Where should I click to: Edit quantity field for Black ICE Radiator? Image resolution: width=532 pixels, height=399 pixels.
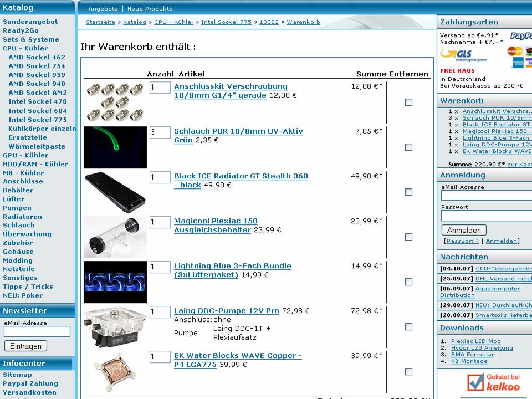point(160,177)
